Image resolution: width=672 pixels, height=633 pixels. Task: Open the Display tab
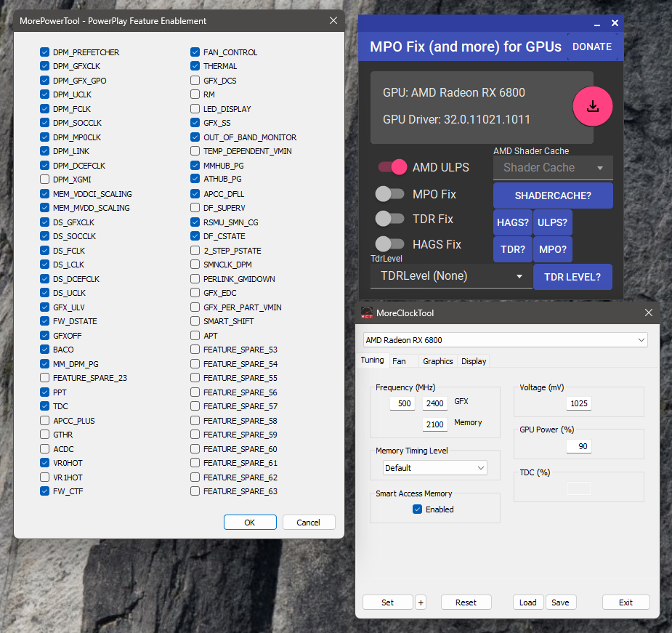[x=474, y=361]
